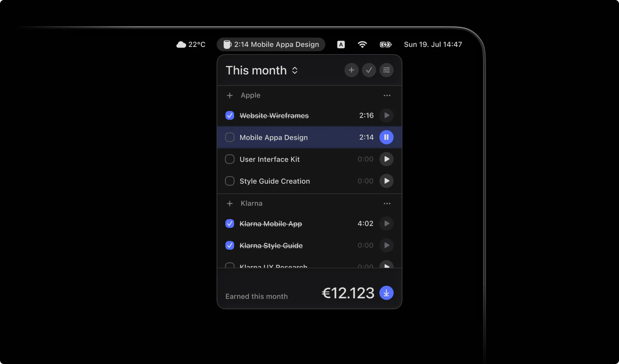Uncheck the Klarna Mobile App task
The image size is (619, 364).
(230, 224)
